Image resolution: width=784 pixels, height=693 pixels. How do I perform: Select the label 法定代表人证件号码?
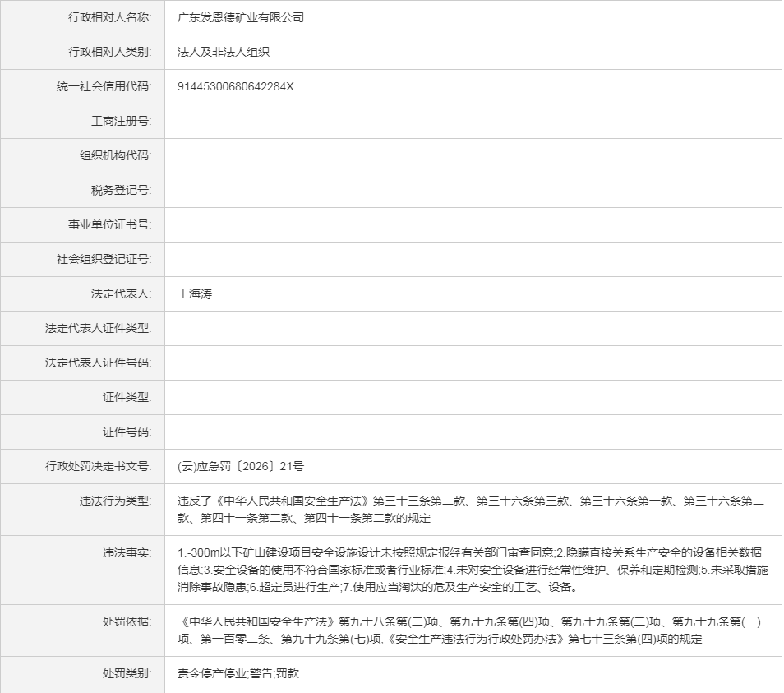(98, 363)
